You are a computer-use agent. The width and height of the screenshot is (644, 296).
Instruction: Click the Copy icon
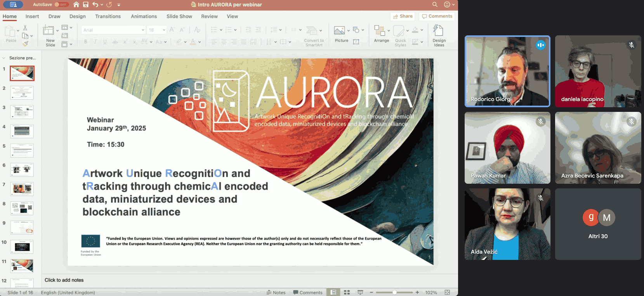[x=25, y=36]
